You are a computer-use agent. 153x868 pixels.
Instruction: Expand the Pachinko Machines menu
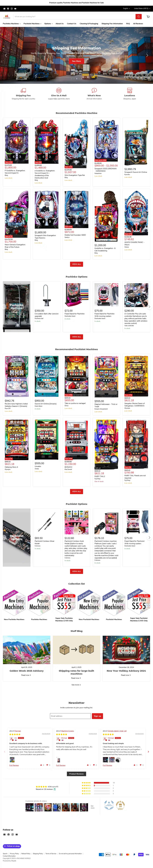[x=12, y=24]
